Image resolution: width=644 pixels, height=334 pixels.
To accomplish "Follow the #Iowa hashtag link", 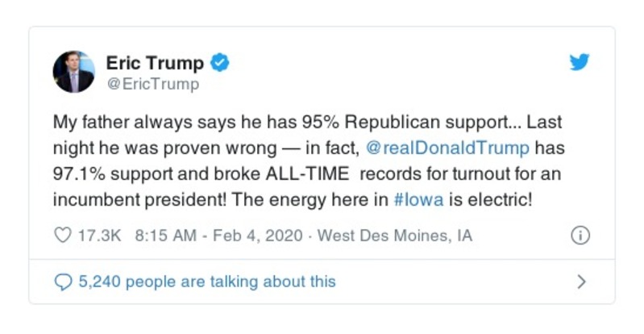I will point(418,200).
